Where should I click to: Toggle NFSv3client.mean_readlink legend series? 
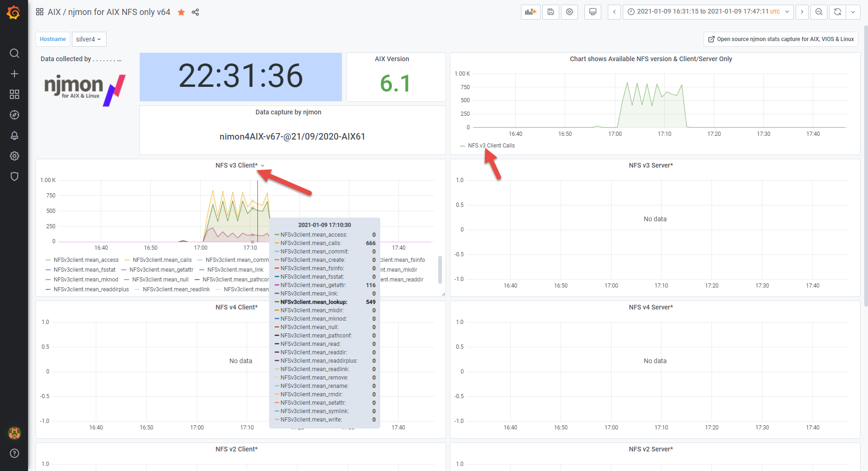point(176,289)
